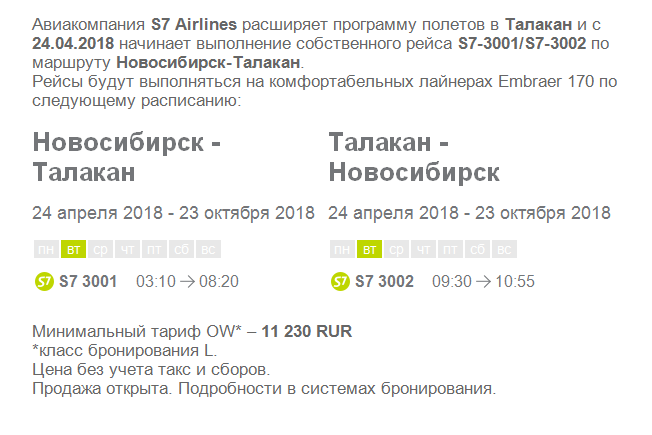652x435 pixels.
Task: Click the S7 logo beside flight 3002
Action: tap(340, 282)
